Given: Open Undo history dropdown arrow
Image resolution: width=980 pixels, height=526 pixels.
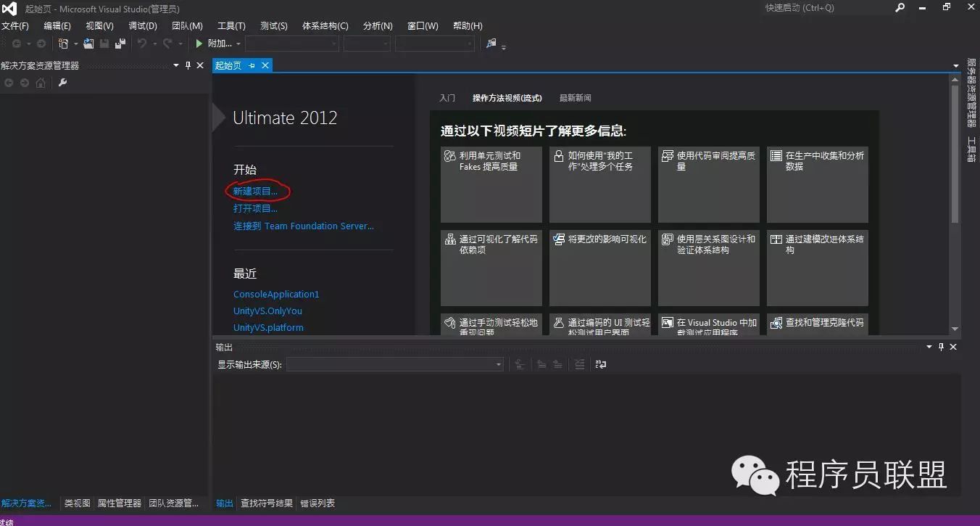Looking at the screenshot, I should (154, 44).
